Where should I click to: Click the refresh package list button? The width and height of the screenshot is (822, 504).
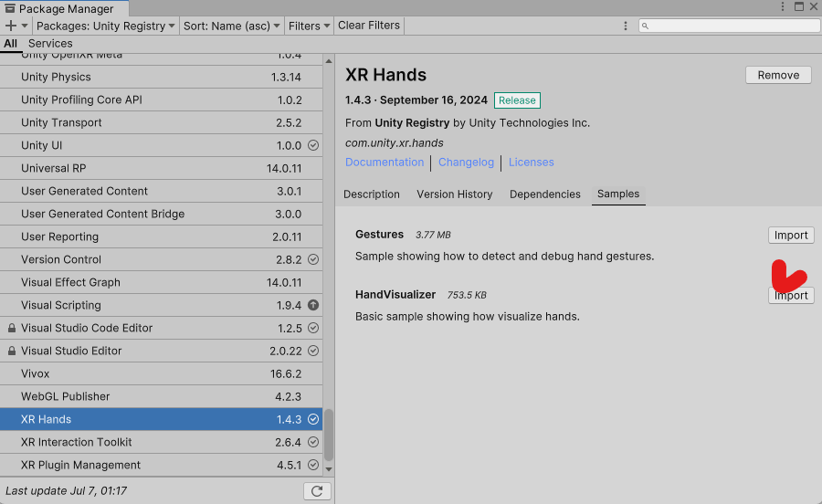[317, 491]
